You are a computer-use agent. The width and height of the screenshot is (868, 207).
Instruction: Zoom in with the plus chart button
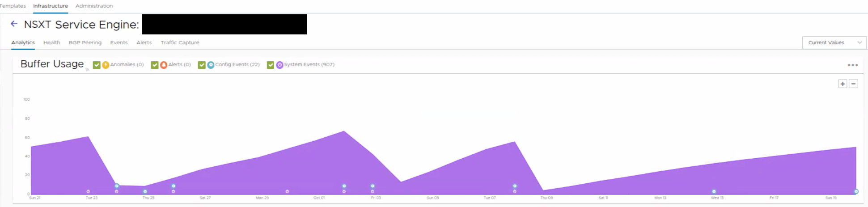tap(843, 84)
